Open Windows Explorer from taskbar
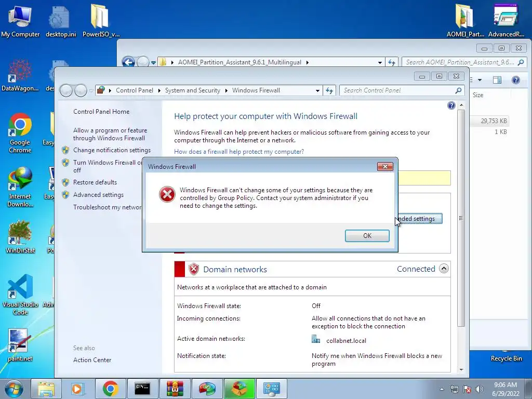This screenshot has height=399, width=532. (x=46, y=389)
